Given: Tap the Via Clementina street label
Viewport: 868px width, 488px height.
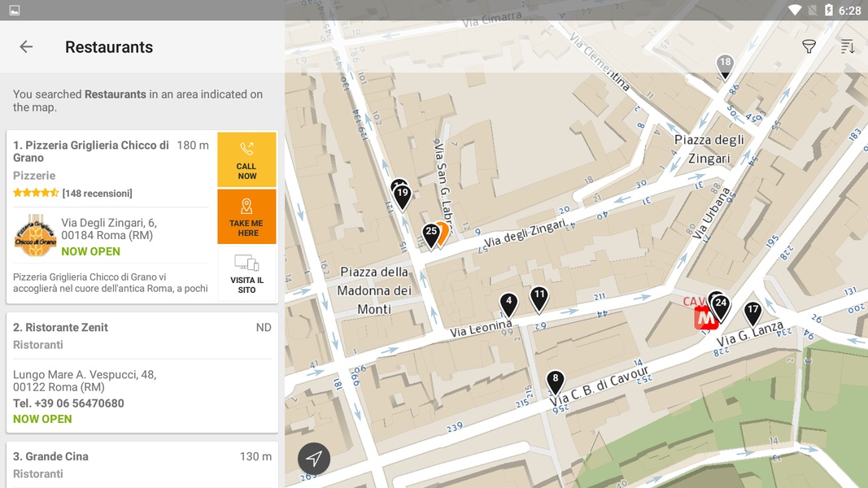Looking at the screenshot, I should tap(599, 62).
